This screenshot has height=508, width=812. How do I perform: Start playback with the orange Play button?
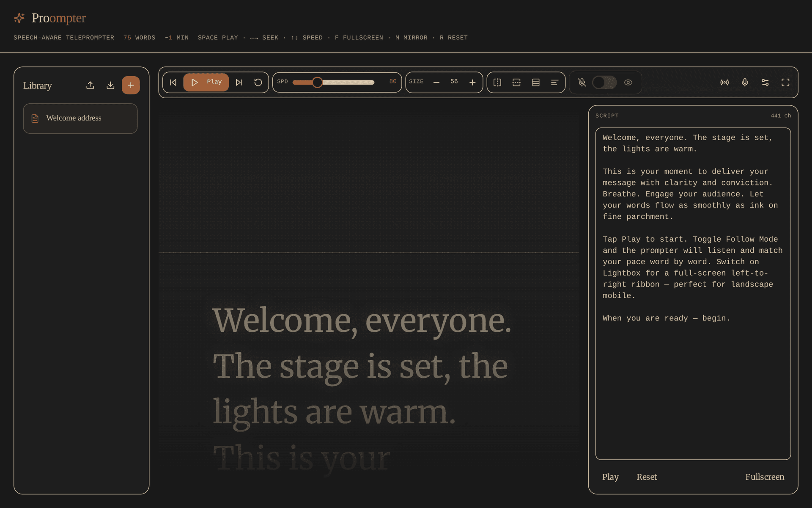[x=206, y=82]
